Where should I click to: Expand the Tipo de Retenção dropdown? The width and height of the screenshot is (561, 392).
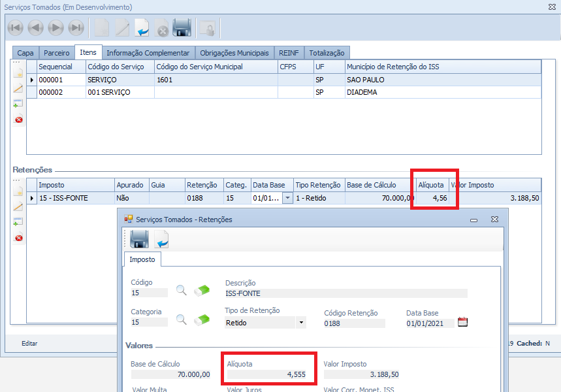pyautogui.click(x=300, y=323)
